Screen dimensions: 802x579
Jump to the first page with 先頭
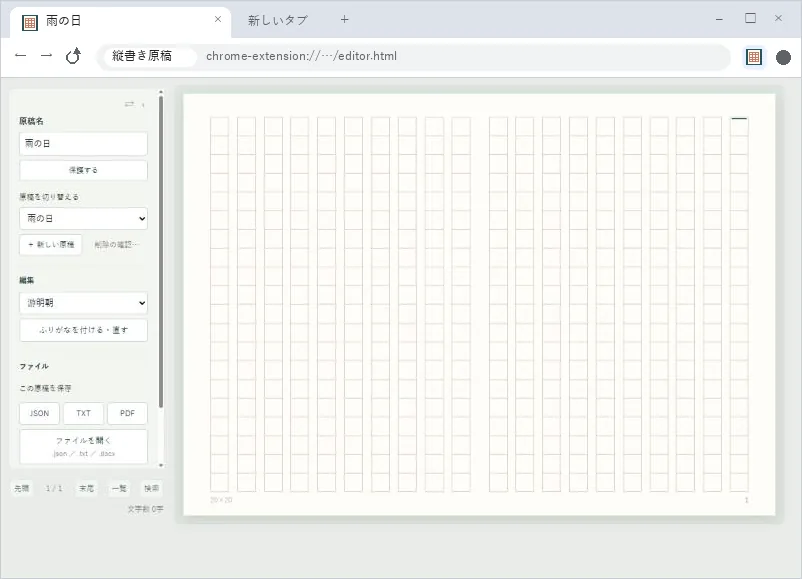[21, 488]
